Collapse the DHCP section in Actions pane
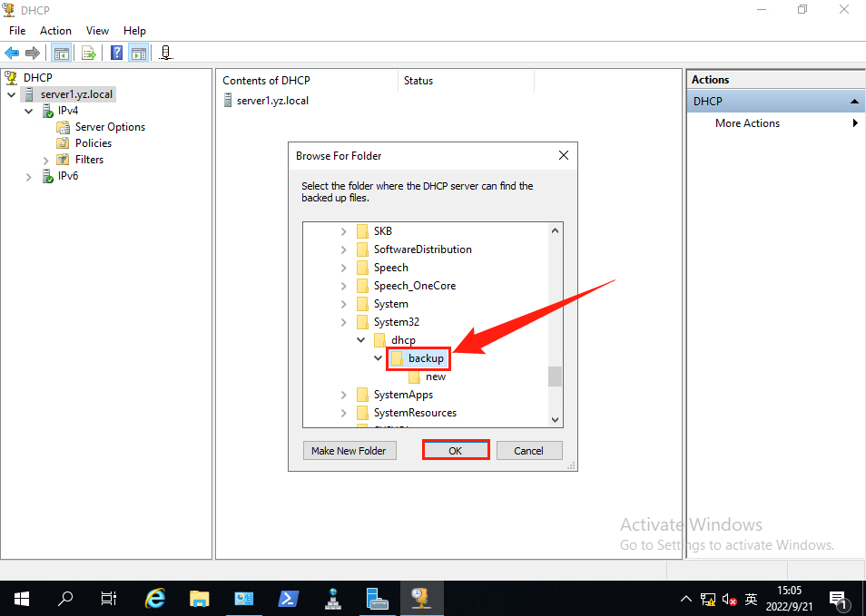Screen dimensions: 866x616 coord(854,102)
